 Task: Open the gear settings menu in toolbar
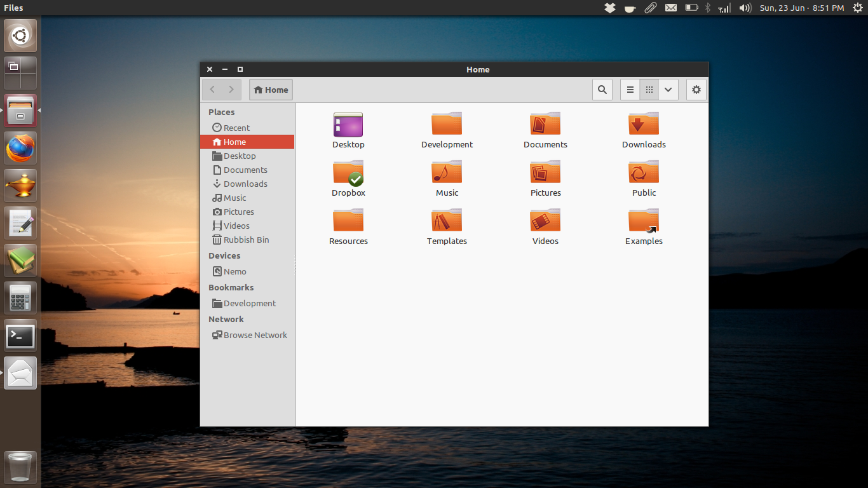tap(696, 90)
